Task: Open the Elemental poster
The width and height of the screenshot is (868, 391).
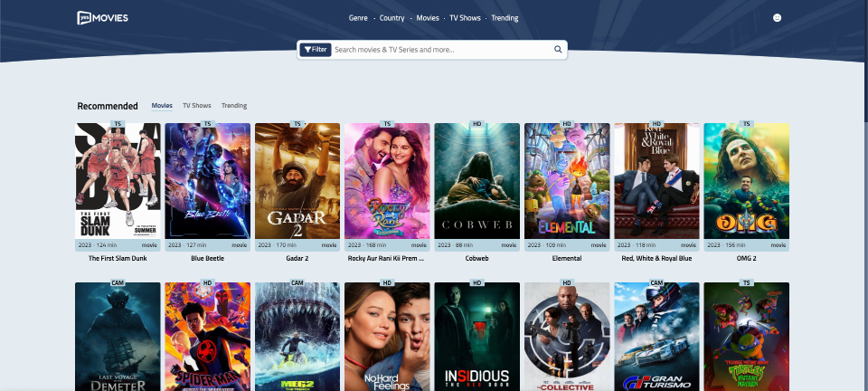Action: click(x=567, y=181)
